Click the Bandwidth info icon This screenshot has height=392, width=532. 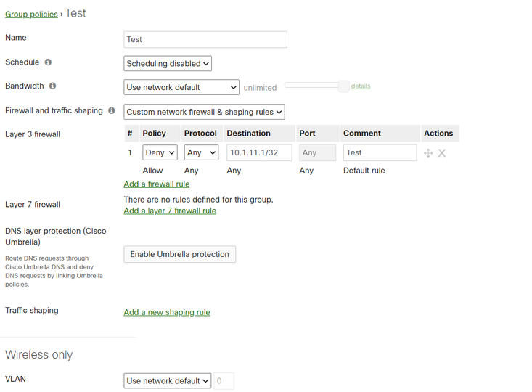pyautogui.click(x=52, y=86)
